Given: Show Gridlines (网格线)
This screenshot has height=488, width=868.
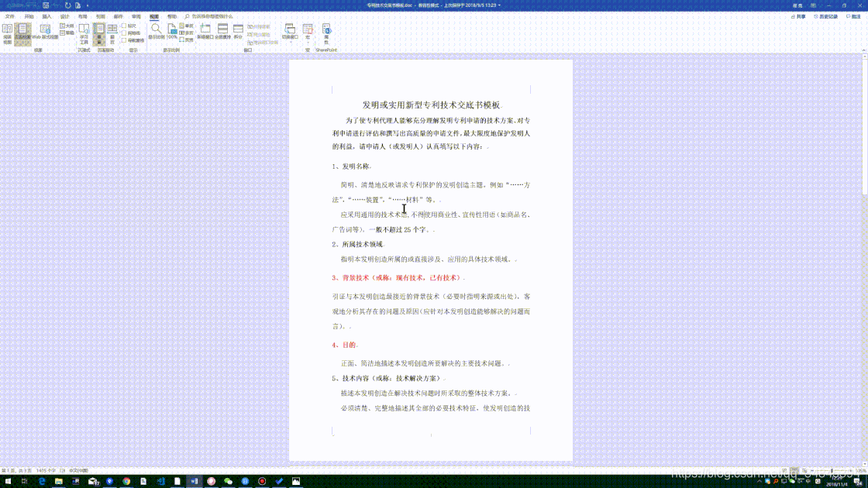Looking at the screenshot, I should (x=125, y=33).
